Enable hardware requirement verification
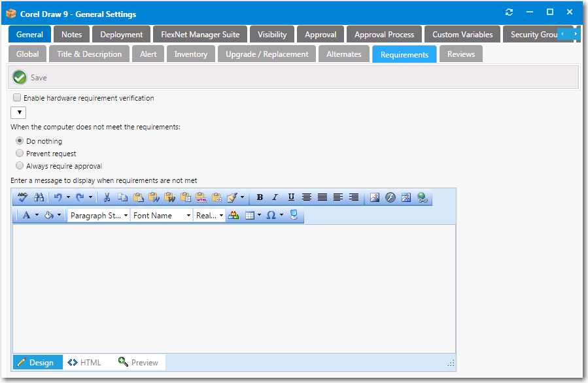Screen dimensions: 588x383 pyautogui.click(x=17, y=97)
